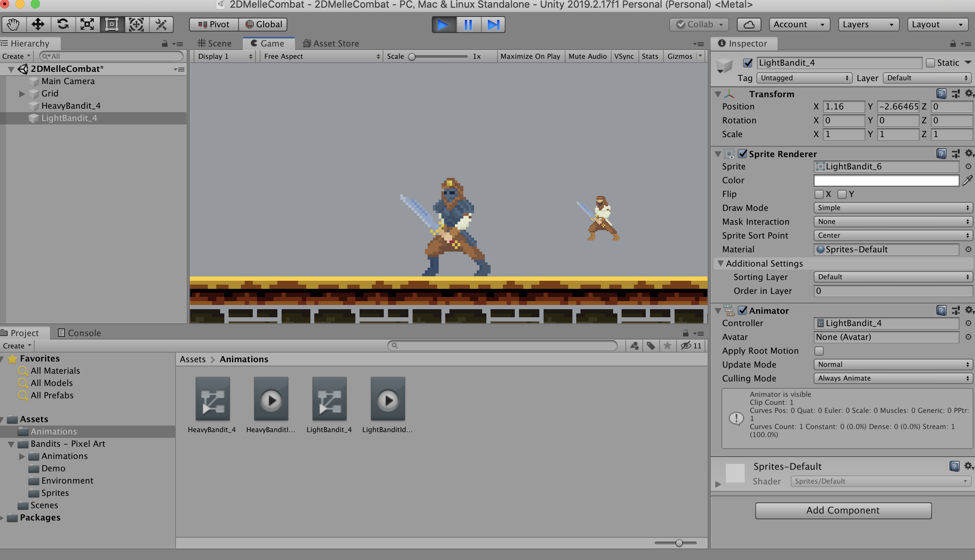
Task: Toggle the Static checkbox
Action: tap(930, 63)
